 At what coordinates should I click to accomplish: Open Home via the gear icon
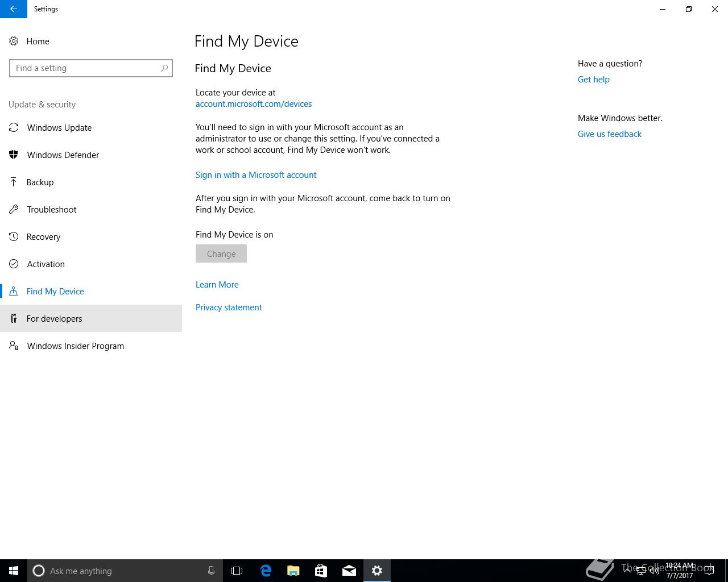pyautogui.click(x=14, y=41)
